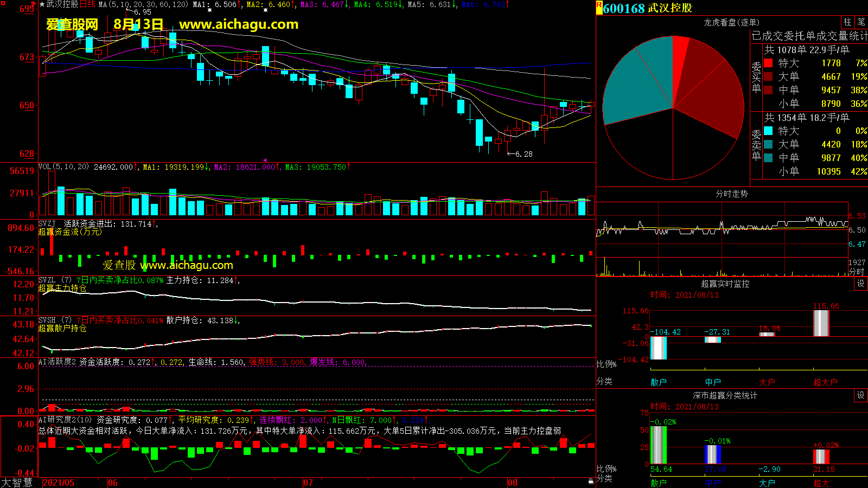The height and width of the screenshot is (488, 868).
Task: Select the AI活跃度2 indicator label
Action: (57, 362)
